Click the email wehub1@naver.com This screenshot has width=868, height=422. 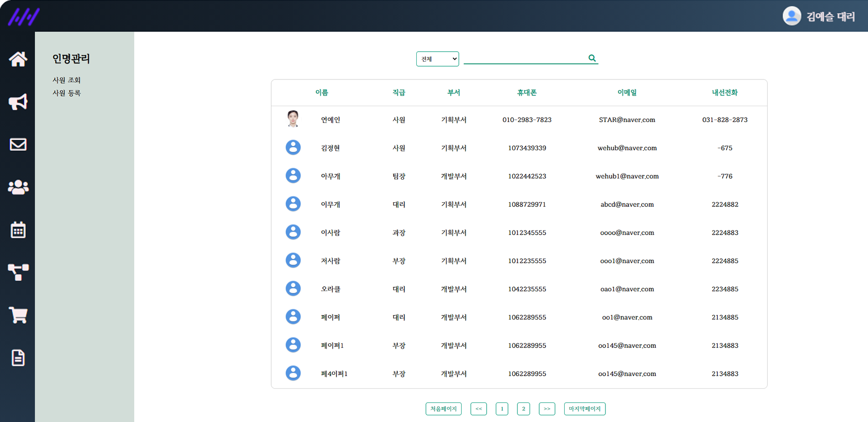(627, 176)
